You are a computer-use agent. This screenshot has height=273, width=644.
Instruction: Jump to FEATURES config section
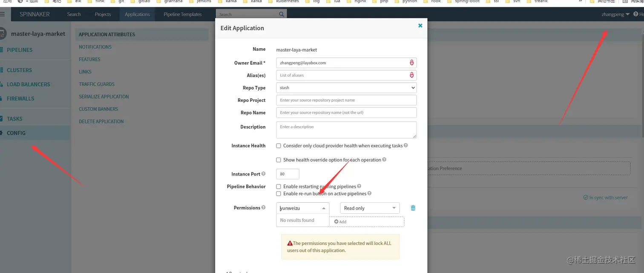(x=89, y=59)
